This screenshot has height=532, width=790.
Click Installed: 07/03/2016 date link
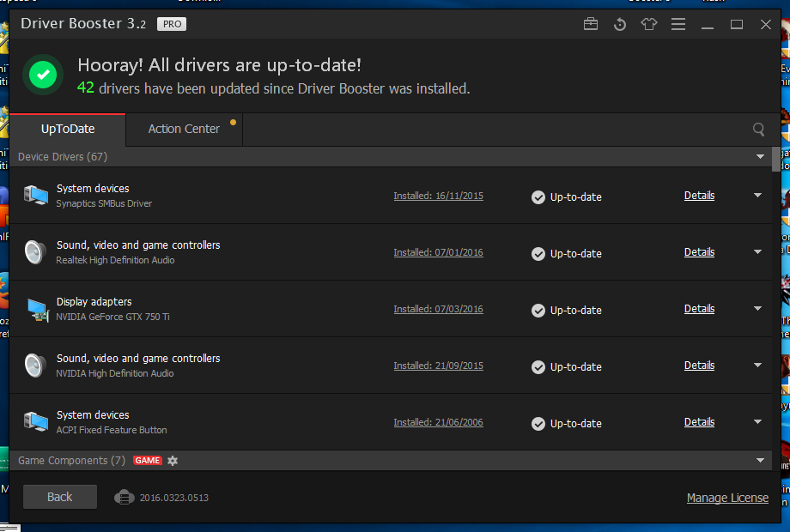point(438,309)
